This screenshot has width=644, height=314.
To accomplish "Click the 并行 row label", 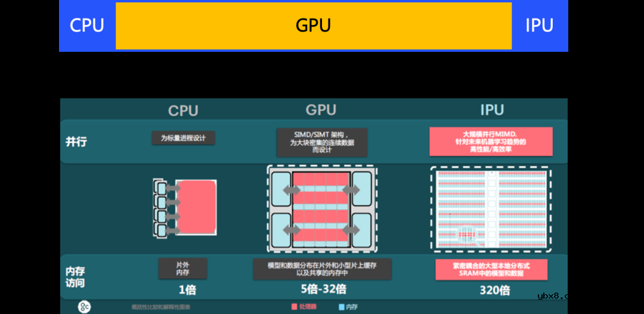I will 76,142.
